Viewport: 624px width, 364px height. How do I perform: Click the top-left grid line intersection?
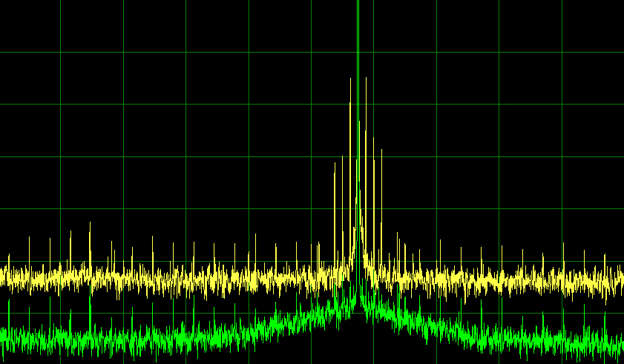pyautogui.click(x=61, y=52)
